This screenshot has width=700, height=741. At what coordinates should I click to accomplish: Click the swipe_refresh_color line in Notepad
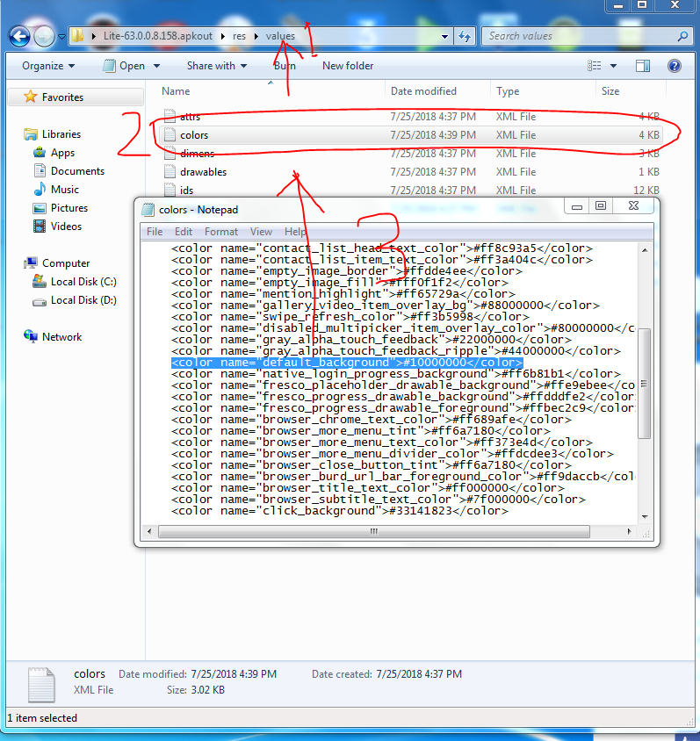[x=350, y=317]
